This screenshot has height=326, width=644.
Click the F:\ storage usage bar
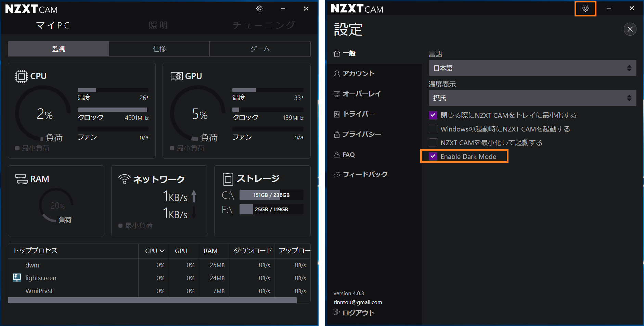(271, 209)
